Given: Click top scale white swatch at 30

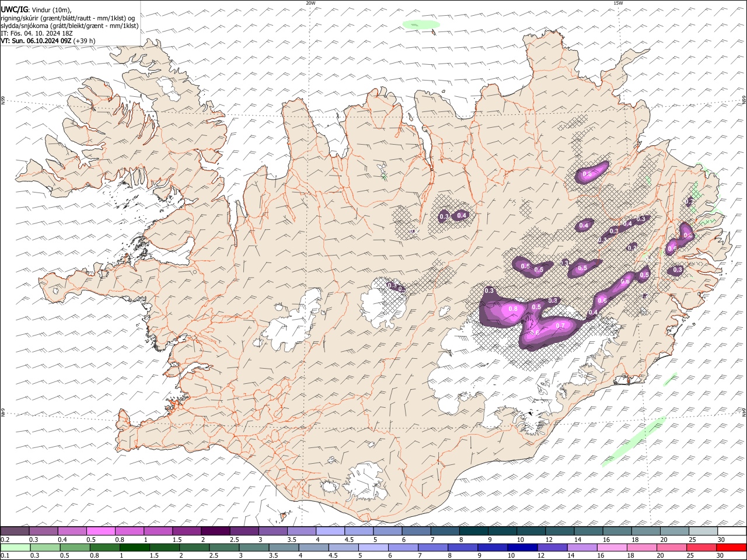Looking at the screenshot, I should point(732,531).
